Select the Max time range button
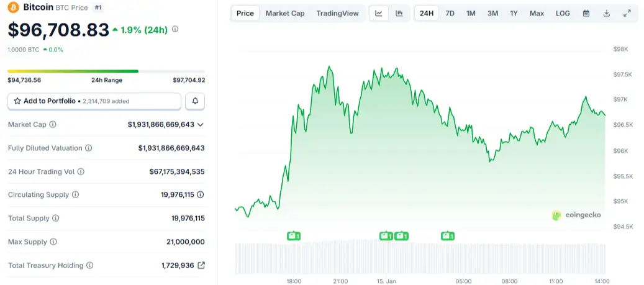 537,13
